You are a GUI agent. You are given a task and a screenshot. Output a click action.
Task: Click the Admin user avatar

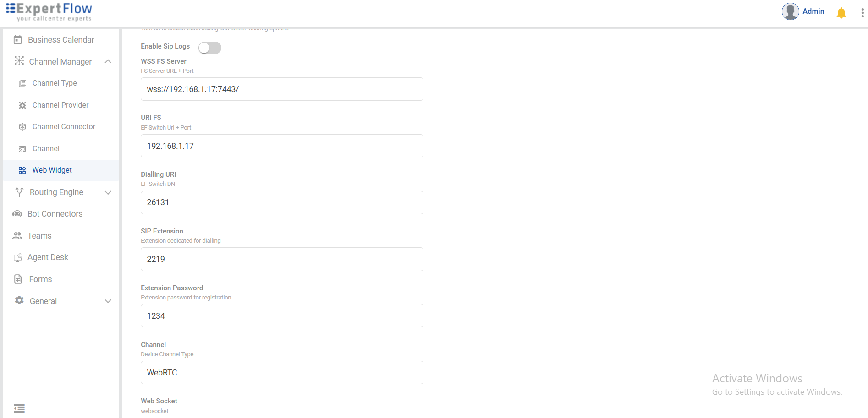point(790,11)
